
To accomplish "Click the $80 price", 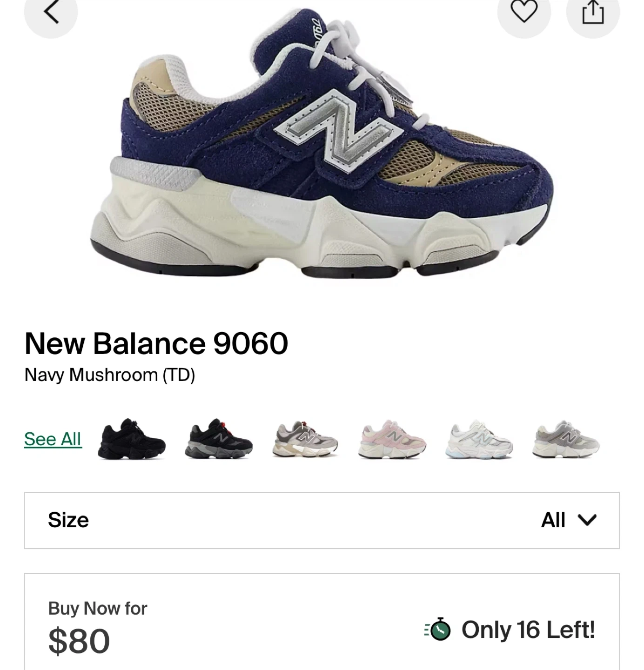I will tap(79, 641).
